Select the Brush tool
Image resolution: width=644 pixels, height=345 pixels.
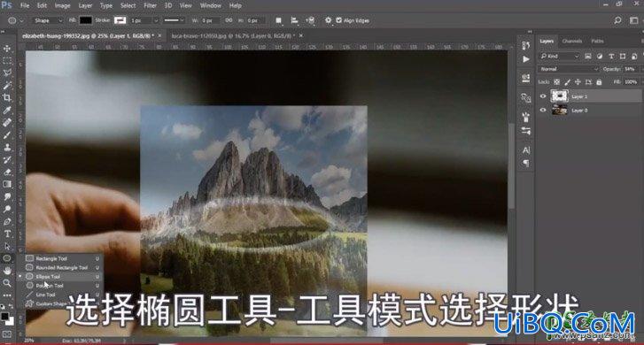coord(7,134)
